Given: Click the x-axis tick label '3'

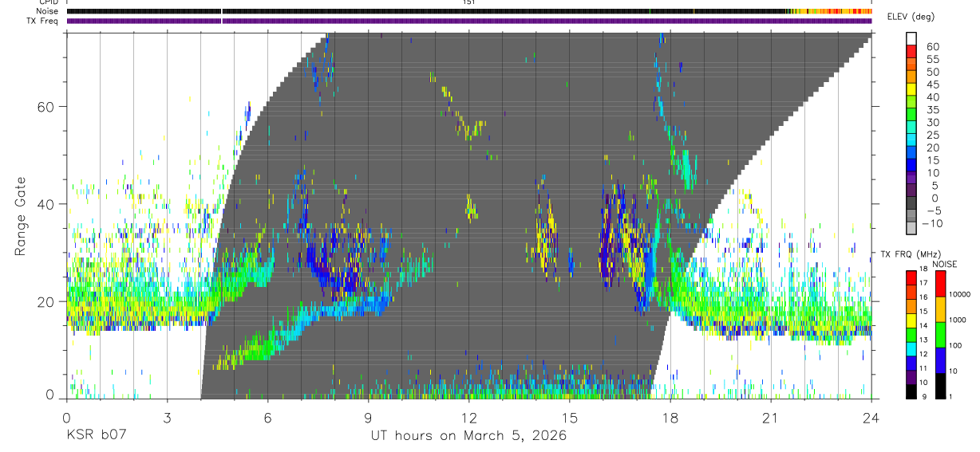Looking at the screenshot, I should 167,418.
